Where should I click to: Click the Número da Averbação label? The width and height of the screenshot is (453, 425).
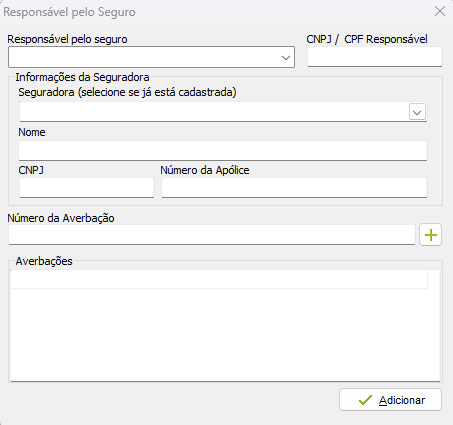(61, 218)
